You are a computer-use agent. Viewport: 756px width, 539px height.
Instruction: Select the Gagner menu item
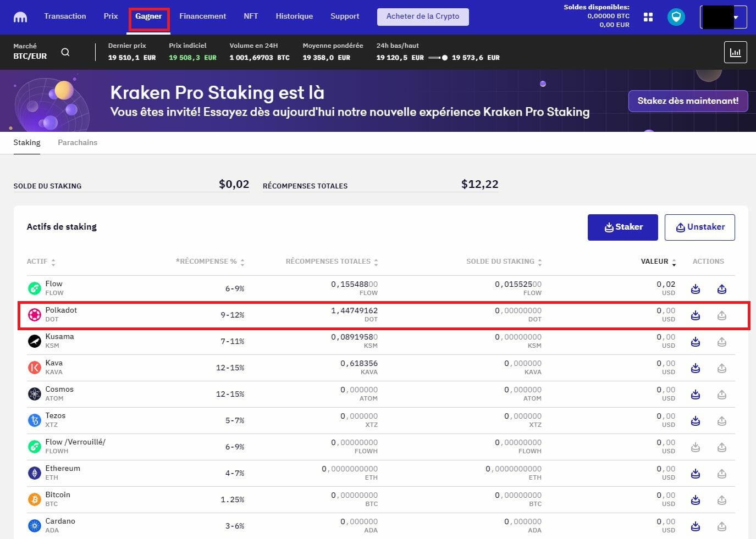point(148,16)
